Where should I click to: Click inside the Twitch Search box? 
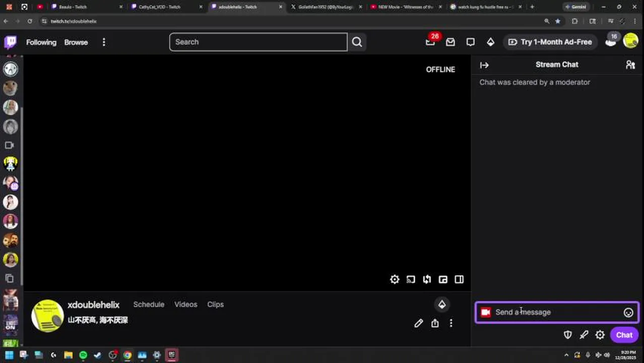click(x=258, y=42)
